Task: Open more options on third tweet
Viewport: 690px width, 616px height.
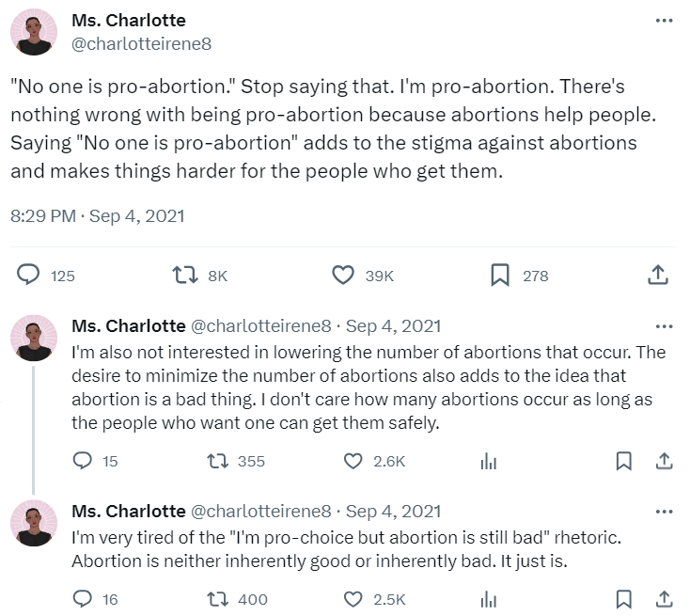Action: click(664, 512)
